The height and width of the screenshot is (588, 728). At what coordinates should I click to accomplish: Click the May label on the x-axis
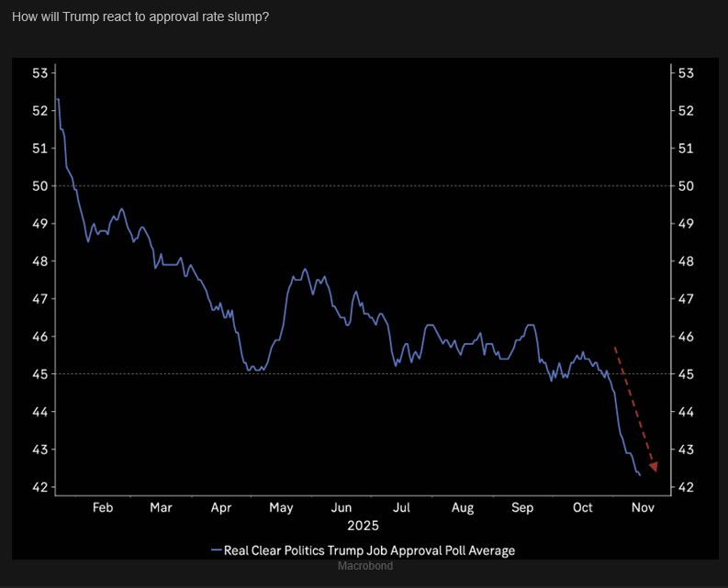click(x=281, y=507)
